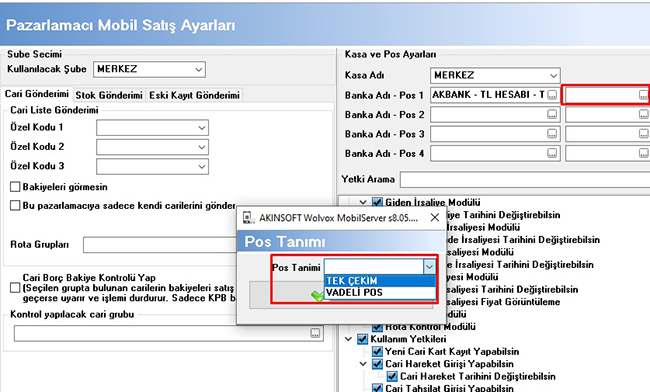650x392 pixels.
Task: Uncheck Cari Tahsilat Girişi Yapabilsin
Action: click(377, 388)
